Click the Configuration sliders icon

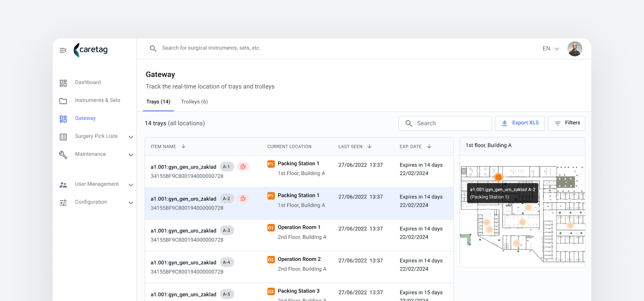tap(63, 202)
